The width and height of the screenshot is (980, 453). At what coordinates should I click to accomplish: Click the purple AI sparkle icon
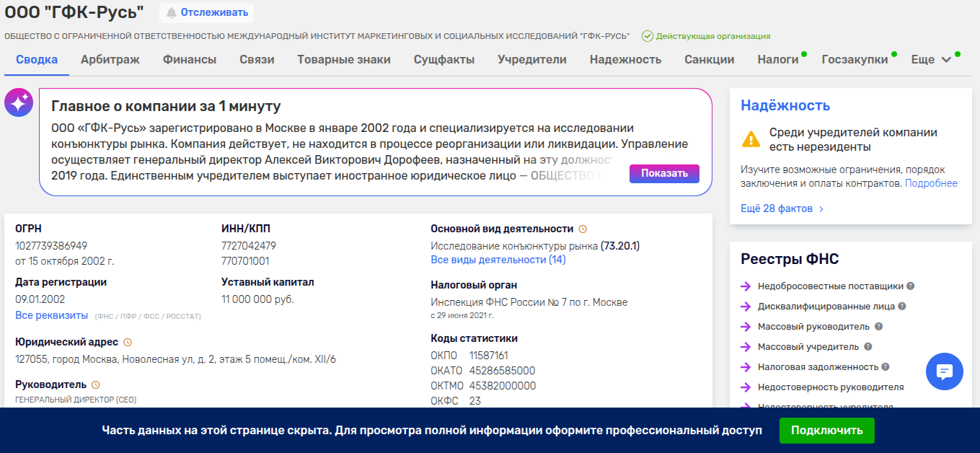(18, 103)
